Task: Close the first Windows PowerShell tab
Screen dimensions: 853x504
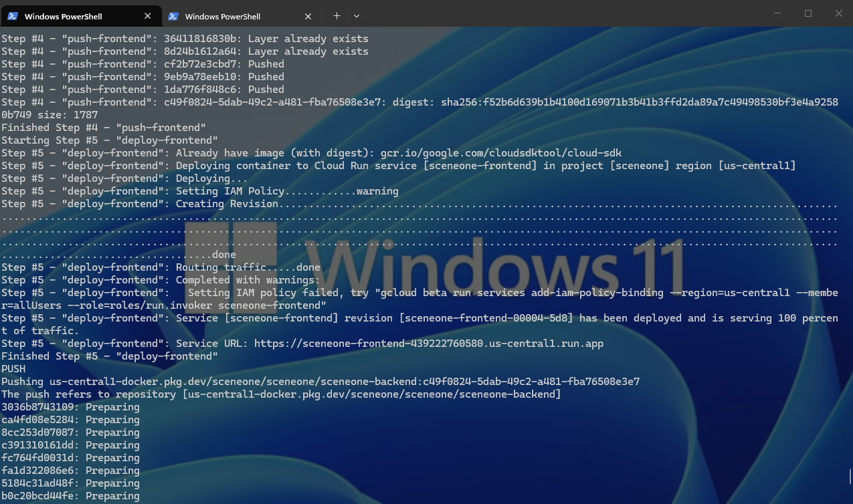Action: [148, 16]
